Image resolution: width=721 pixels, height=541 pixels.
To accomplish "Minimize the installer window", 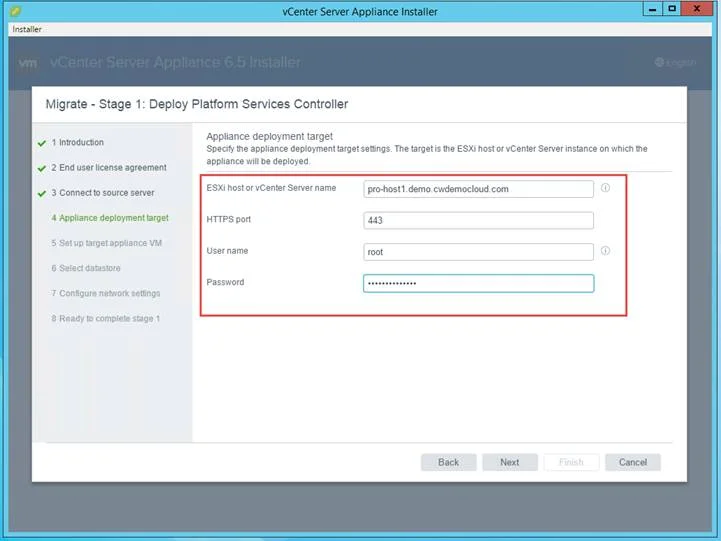I will coord(652,9).
